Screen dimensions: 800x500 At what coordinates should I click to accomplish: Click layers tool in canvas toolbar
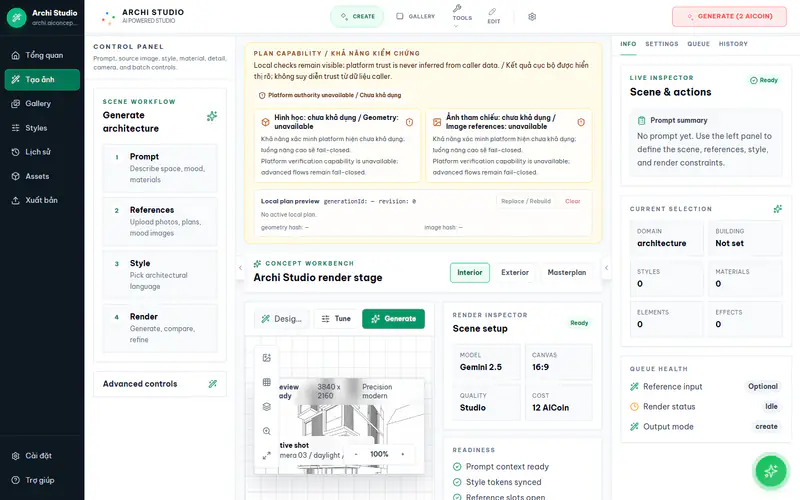click(x=266, y=407)
